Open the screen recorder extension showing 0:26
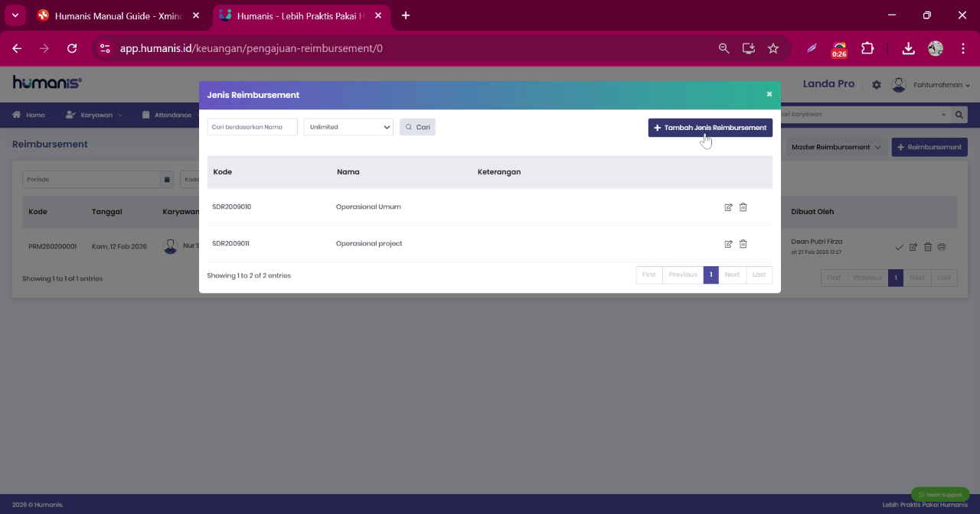 coord(839,50)
